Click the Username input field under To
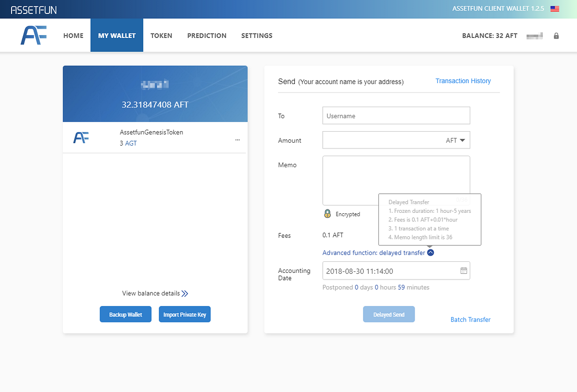The image size is (577, 392). [396, 115]
